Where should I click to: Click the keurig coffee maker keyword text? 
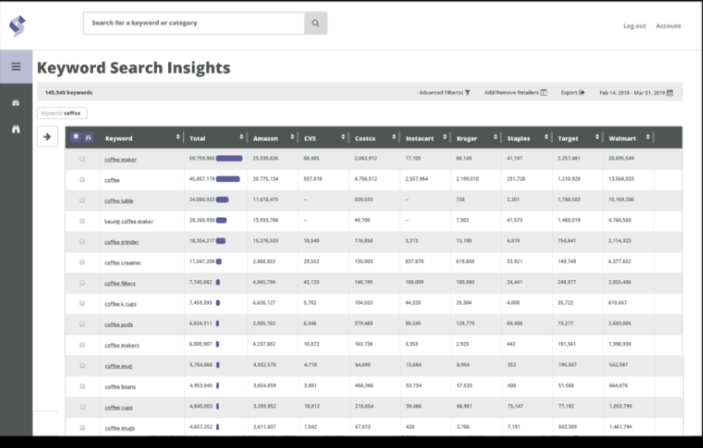coord(129,221)
